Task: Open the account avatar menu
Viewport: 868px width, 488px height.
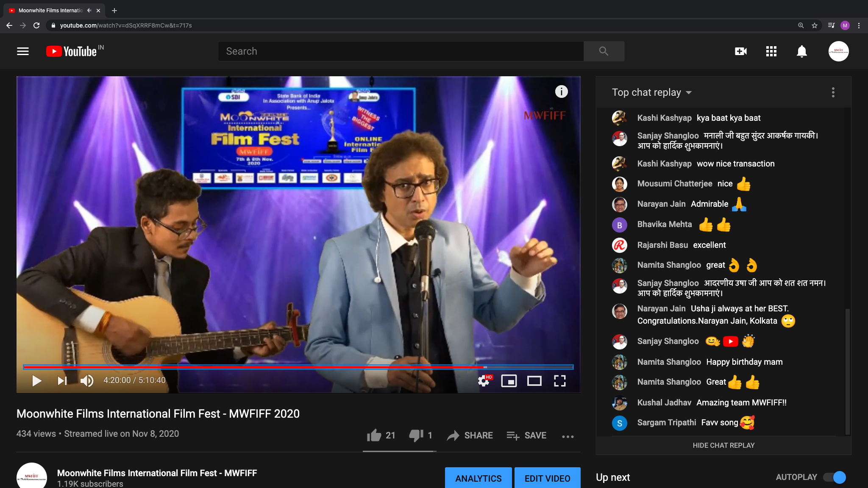Action: 838,51
